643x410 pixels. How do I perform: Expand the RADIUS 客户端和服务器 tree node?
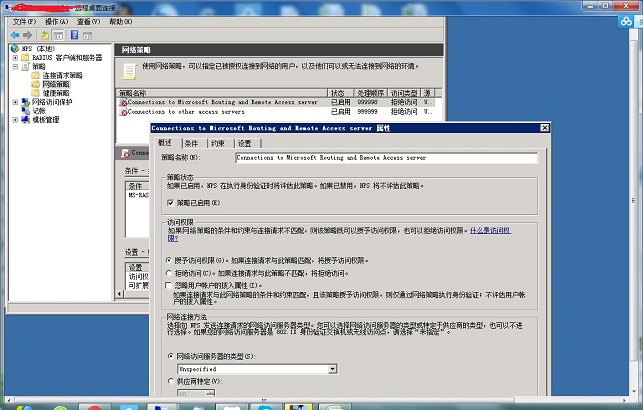14,57
